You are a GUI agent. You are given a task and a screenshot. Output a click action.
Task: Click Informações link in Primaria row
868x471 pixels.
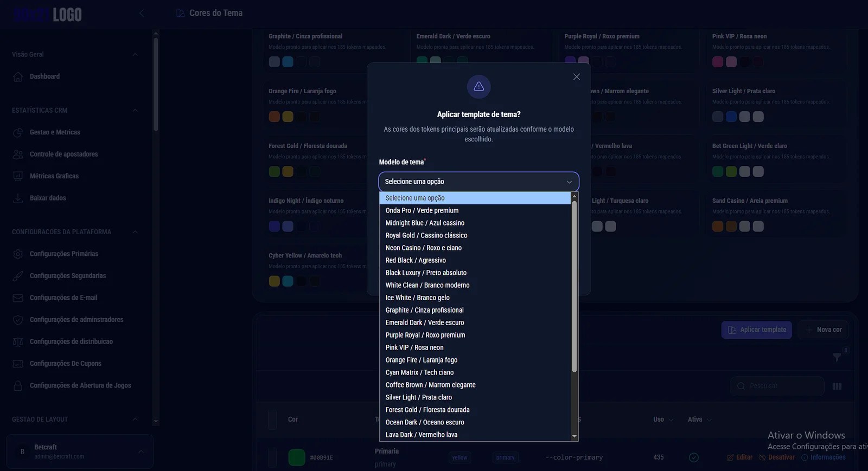click(824, 457)
